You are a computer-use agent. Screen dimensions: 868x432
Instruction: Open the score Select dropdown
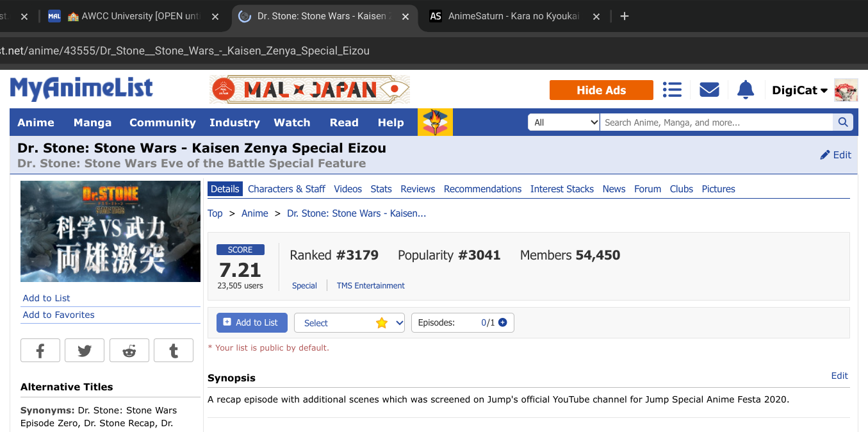click(350, 323)
